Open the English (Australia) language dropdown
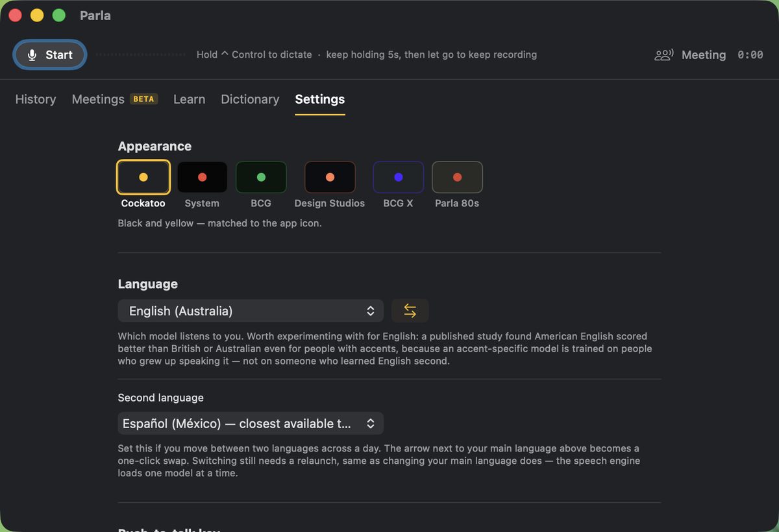 tap(251, 311)
